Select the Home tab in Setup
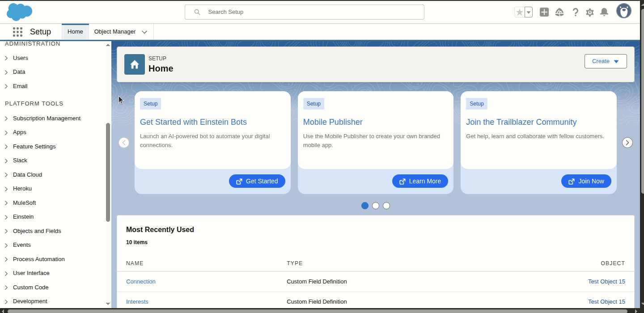The height and width of the screenshot is (313, 644). (x=75, y=31)
